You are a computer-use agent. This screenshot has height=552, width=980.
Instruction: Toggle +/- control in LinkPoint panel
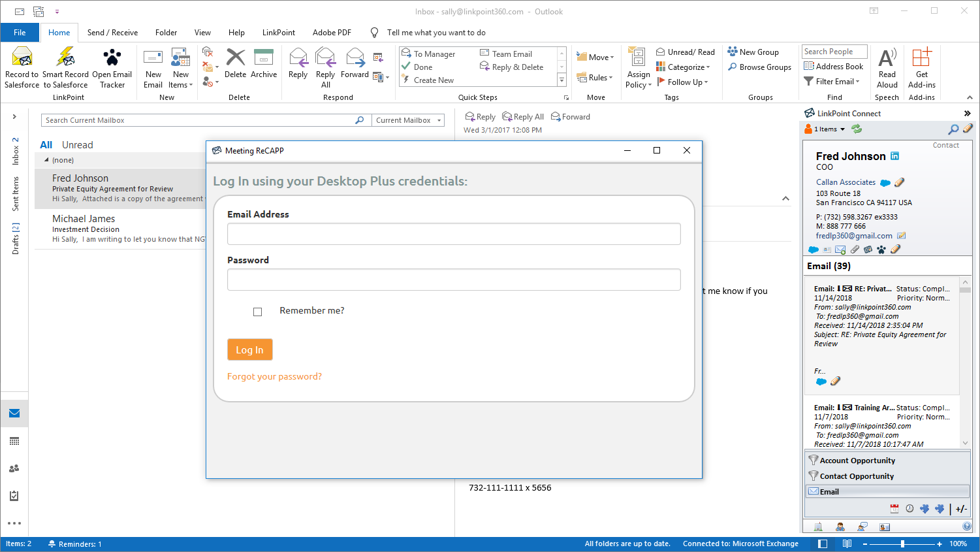coord(961,509)
